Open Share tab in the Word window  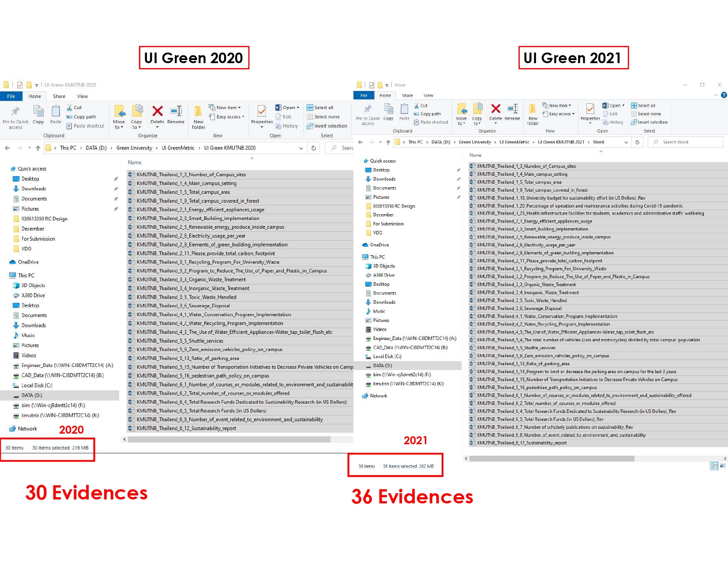tap(407, 95)
